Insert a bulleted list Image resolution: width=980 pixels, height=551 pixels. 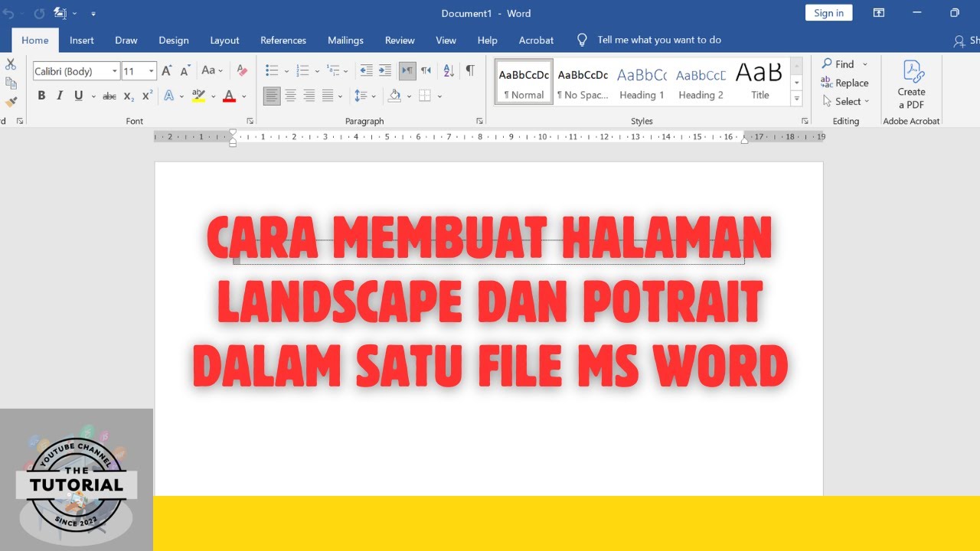272,71
